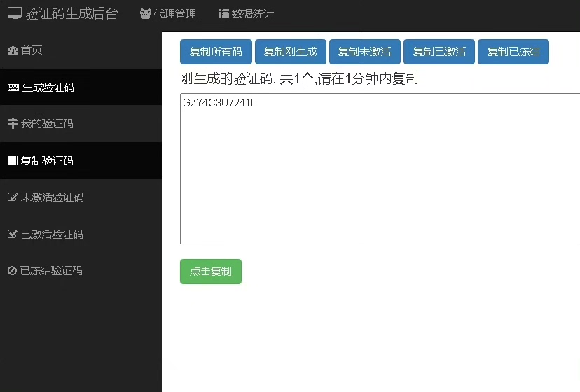Click the 复制所有码 button

click(x=216, y=52)
